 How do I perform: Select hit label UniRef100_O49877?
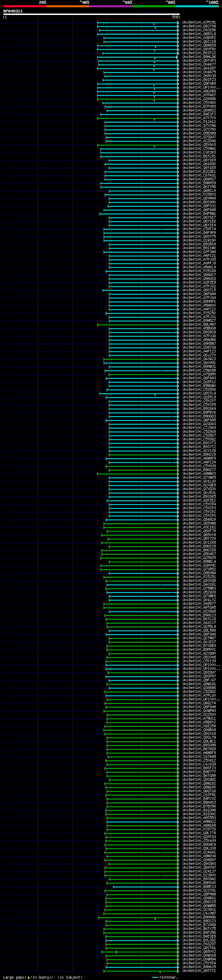(199, 604)
